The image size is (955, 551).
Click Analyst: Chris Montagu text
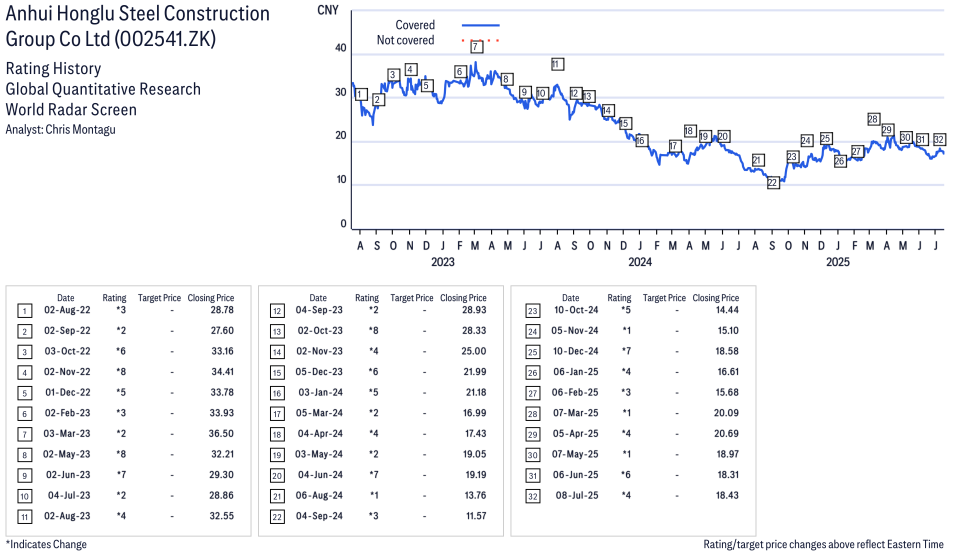tap(60, 130)
